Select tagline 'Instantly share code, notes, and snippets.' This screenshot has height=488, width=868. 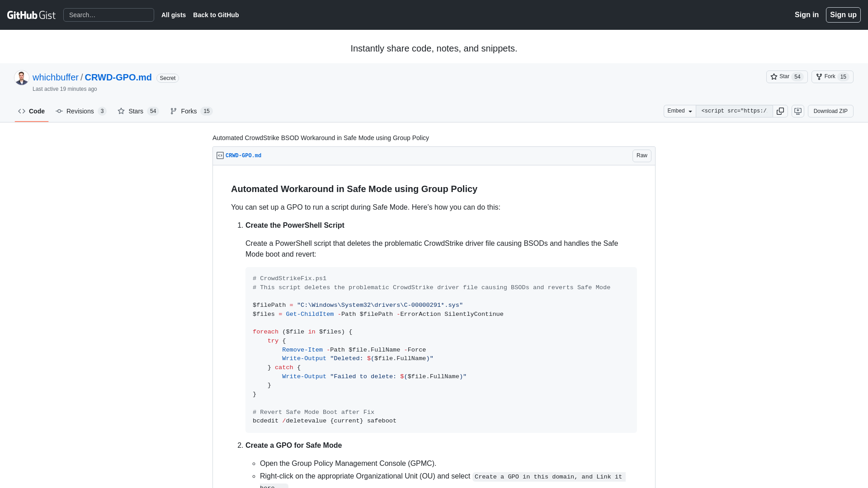coord(434,48)
